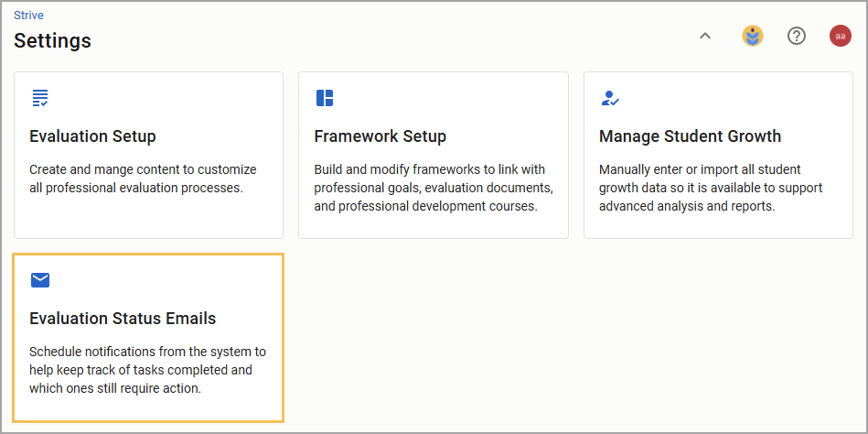
Task: Click the Manage Student Growth person icon
Action: click(x=609, y=98)
